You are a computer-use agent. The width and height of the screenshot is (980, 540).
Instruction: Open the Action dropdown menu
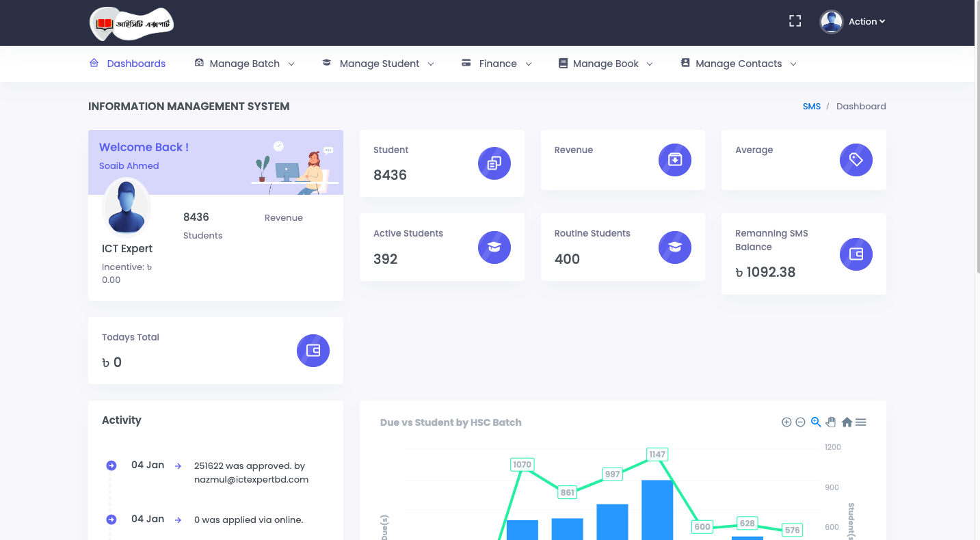click(866, 22)
